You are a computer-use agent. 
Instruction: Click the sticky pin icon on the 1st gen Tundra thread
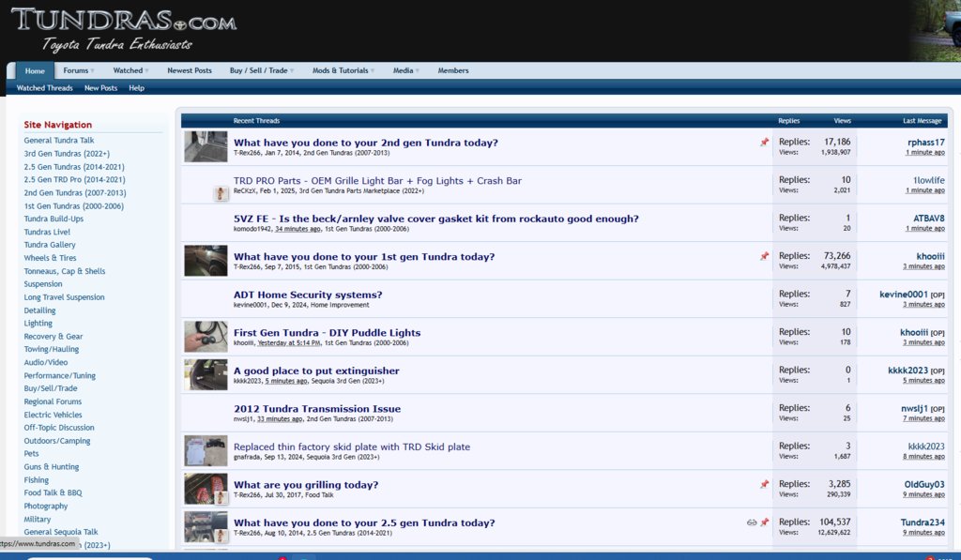tap(764, 256)
